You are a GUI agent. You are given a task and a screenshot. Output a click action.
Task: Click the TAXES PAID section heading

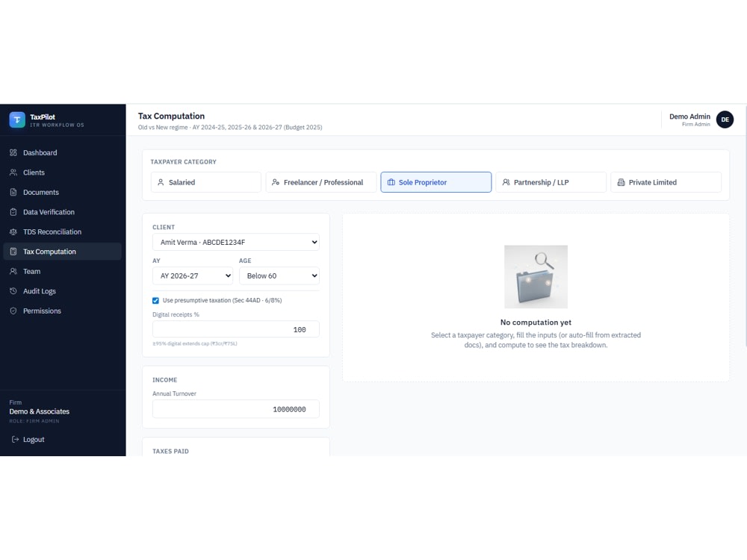(x=170, y=452)
